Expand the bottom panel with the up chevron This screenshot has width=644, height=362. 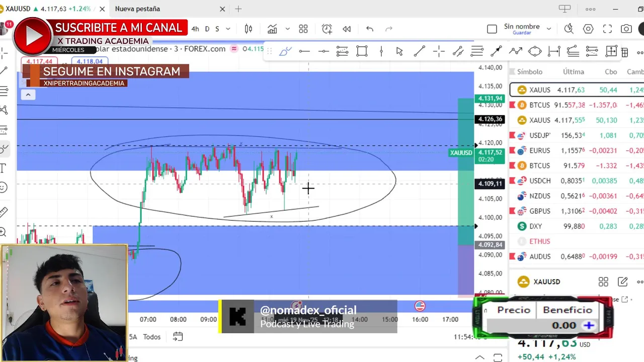pos(479,357)
